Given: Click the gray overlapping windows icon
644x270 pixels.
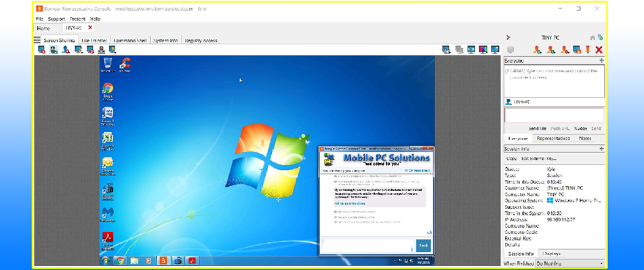Looking at the screenshot, I should point(459,49).
